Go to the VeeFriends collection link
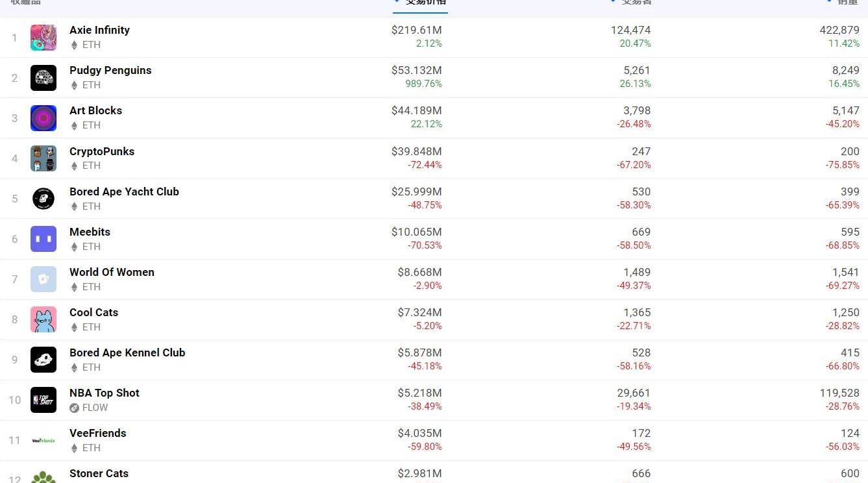 point(98,433)
